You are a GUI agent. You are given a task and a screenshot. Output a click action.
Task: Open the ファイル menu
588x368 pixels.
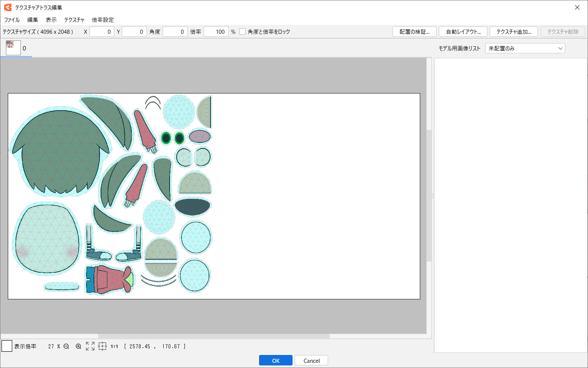pyautogui.click(x=12, y=20)
